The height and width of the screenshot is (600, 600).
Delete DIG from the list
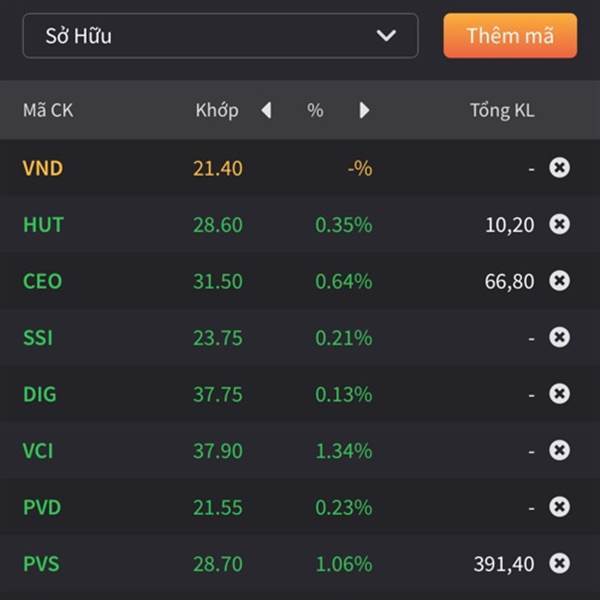(559, 394)
